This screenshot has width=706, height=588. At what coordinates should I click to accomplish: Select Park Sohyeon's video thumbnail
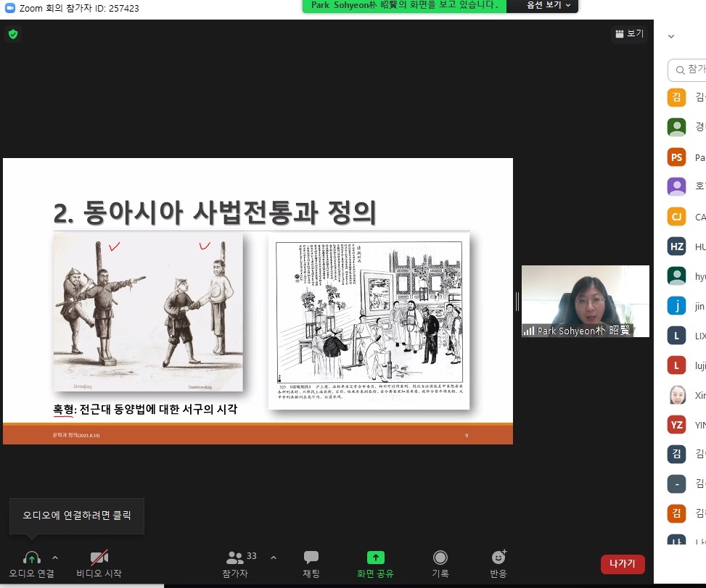(585, 301)
